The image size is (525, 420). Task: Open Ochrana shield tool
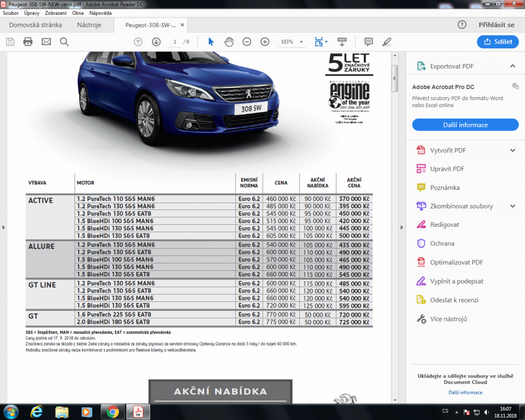click(x=435, y=244)
